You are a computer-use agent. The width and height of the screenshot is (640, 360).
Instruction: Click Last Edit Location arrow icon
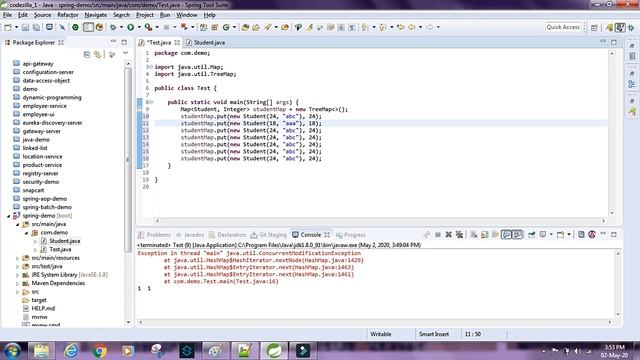coord(401,27)
